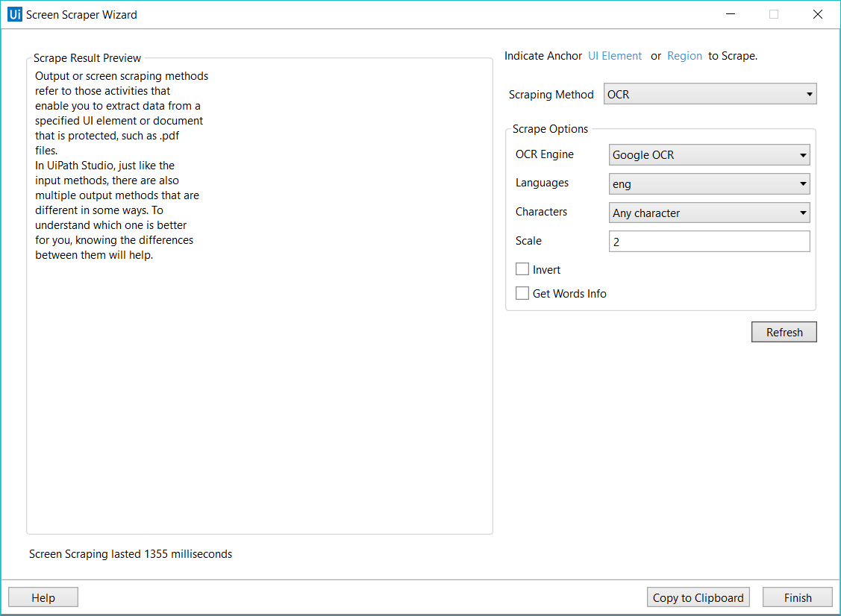Click 'Screen Scraping lasted 1355 milliseconds' status text
This screenshot has height=616, width=841.
click(x=131, y=554)
